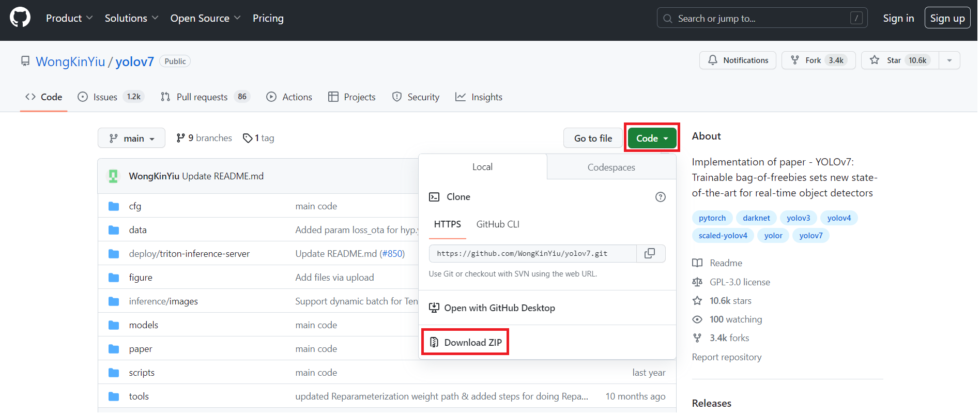
Task: Click the Download ZIP file icon
Action: pyautogui.click(x=434, y=342)
